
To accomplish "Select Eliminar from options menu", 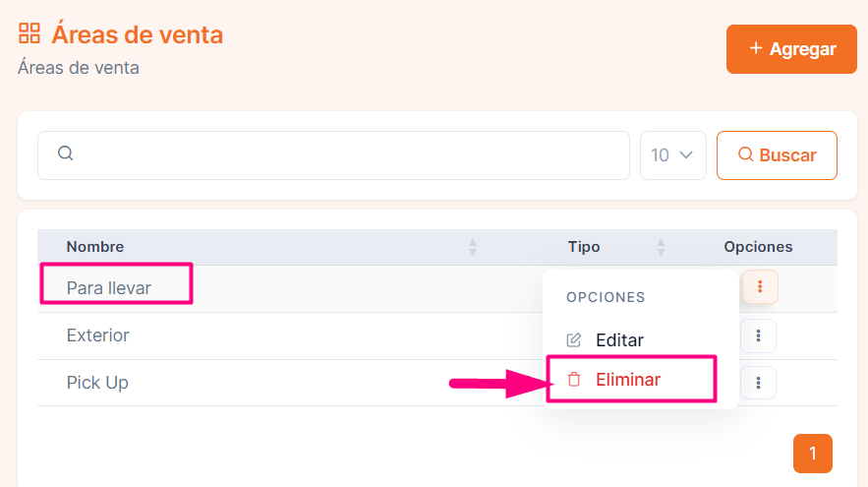I will click(628, 380).
